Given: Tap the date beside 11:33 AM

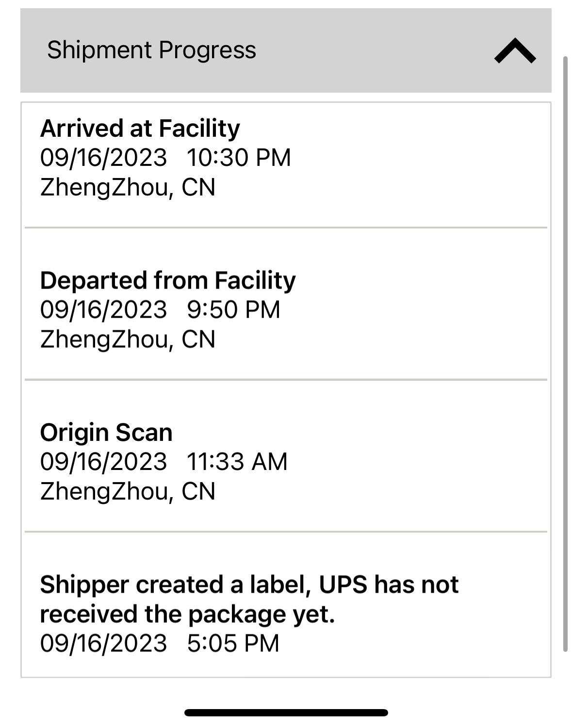Looking at the screenshot, I should pos(103,462).
